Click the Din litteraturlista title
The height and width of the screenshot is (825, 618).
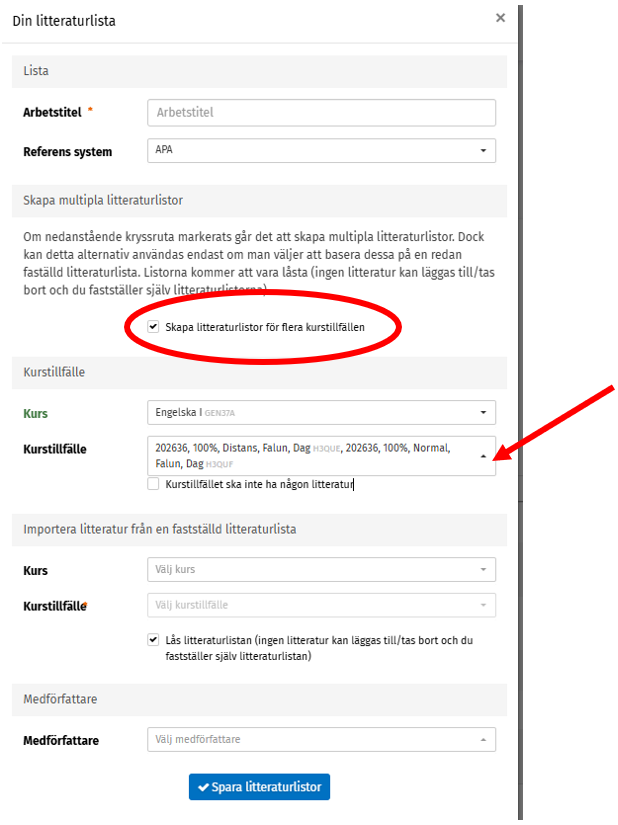pyautogui.click(x=64, y=21)
